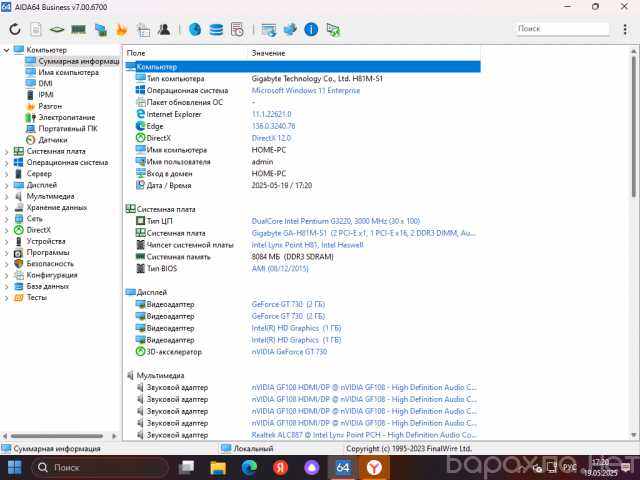Image resolution: width=640 pixels, height=480 pixels.
Task: Open the network computers toolbar icon
Action: (x=100, y=30)
